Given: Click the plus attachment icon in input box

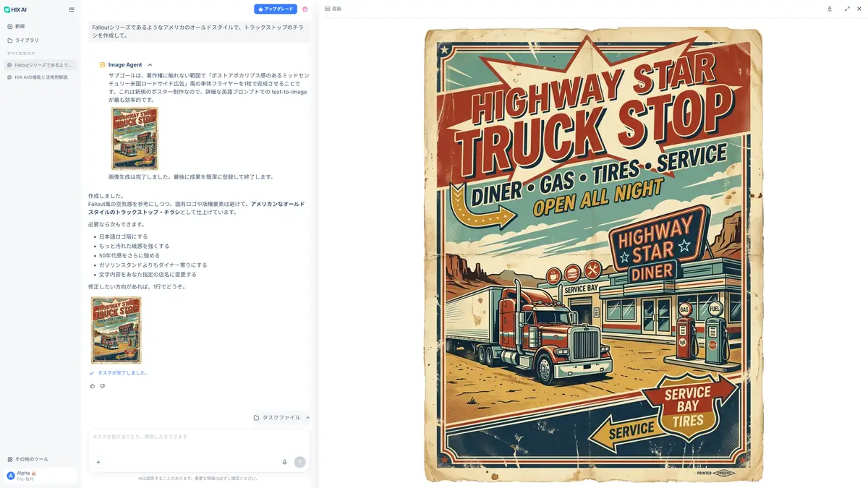Looking at the screenshot, I should coord(98,462).
